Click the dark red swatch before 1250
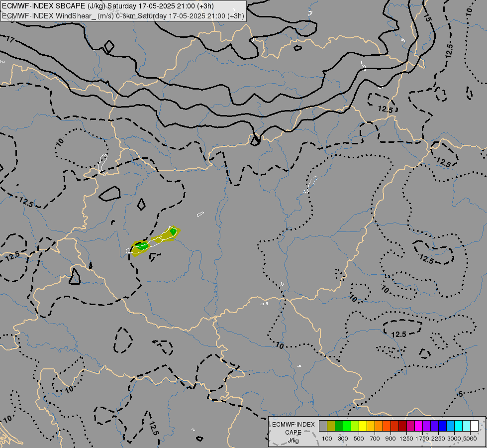Screen dimensions: 487x448 point(402,426)
